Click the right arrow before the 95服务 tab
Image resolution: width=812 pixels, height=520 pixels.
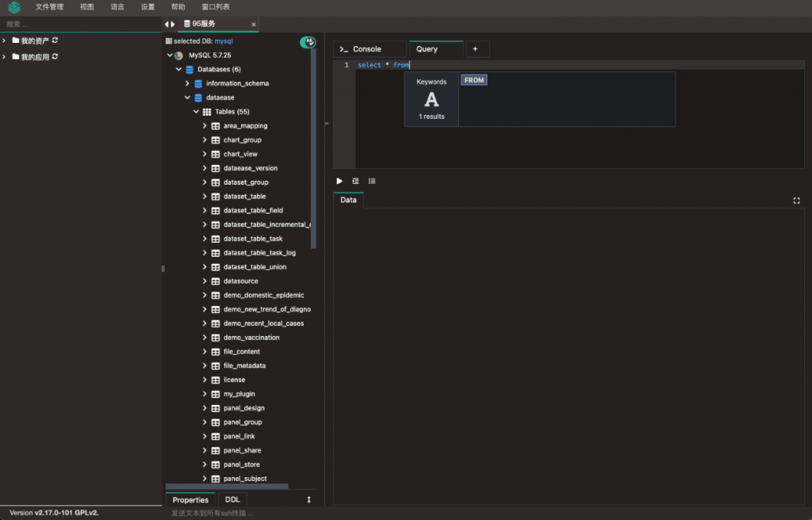[x=173, y=24]
